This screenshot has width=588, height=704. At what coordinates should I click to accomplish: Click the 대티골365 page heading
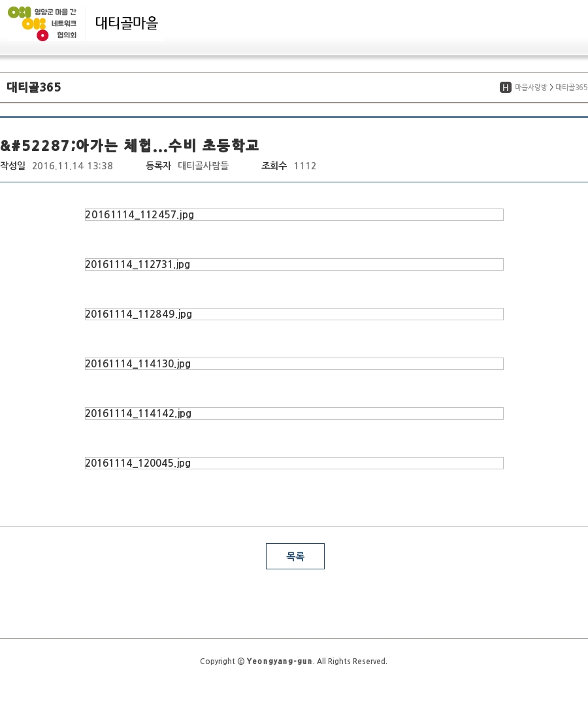click(34, 88)
